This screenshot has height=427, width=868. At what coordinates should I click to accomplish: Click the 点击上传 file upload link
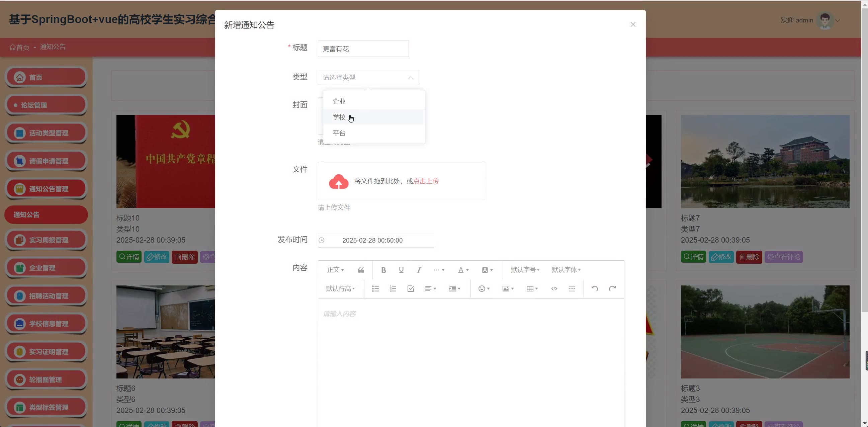click(426, 181)
